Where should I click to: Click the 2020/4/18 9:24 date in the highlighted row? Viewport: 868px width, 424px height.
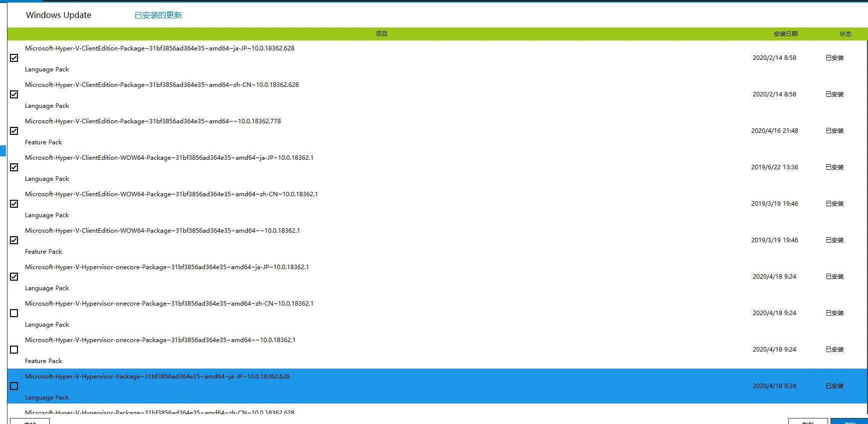(x=775, y=386)
